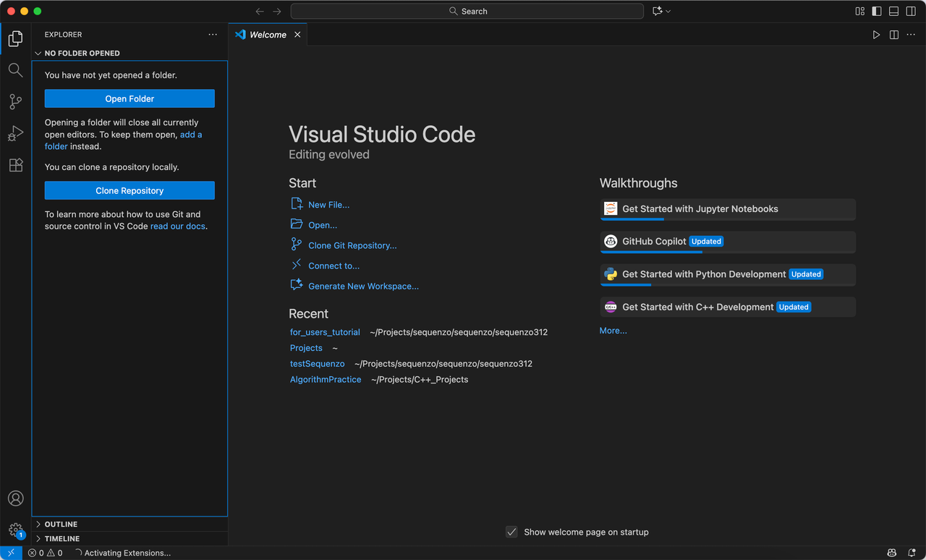This screenshot has width=926, height=560.
Task: Click the Accounts icon in activity bar
Action: (15, 499)
